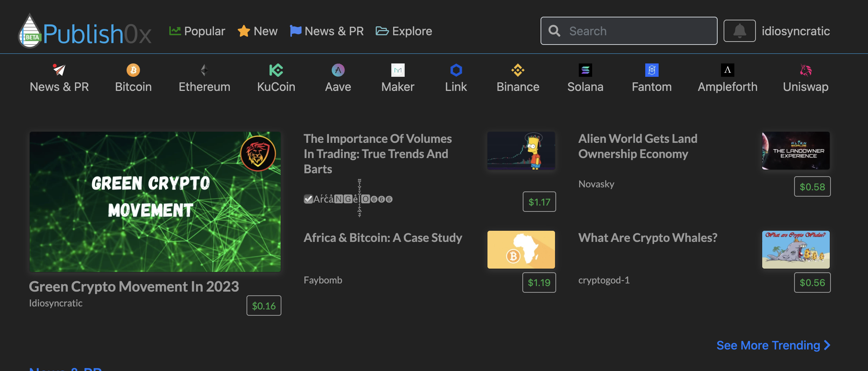Select the KuCoin category label
The width and height of the screenshot is (868, 371).
pyautogui.click(x=276, y=87)
